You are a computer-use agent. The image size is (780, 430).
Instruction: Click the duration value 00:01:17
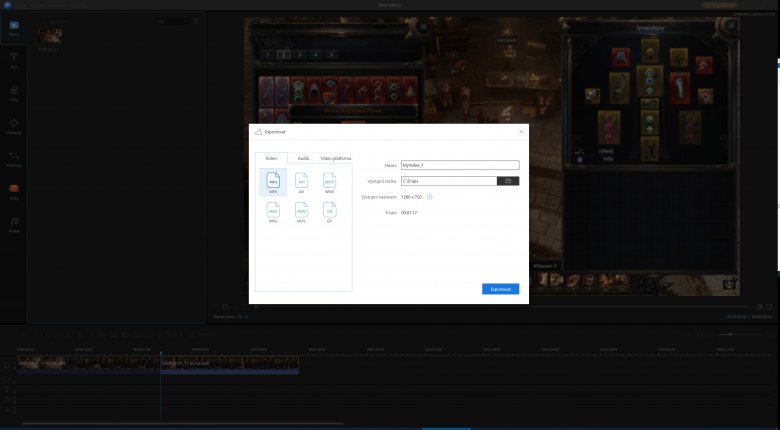409,213
